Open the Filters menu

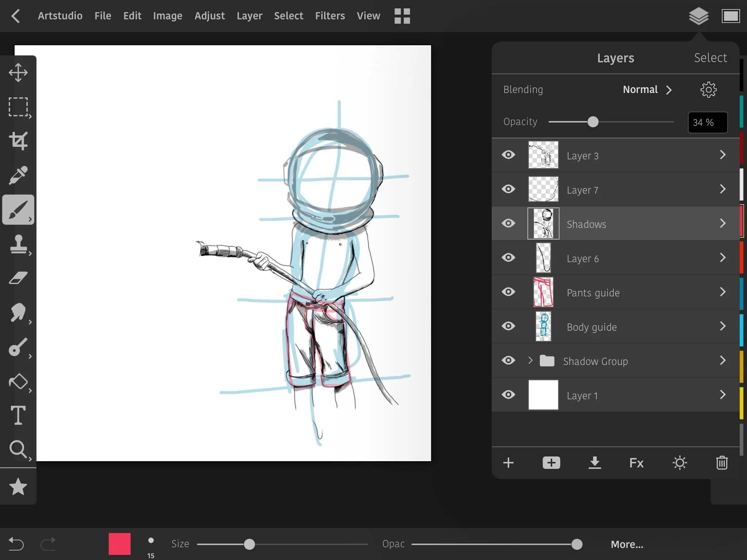[330, 16]
